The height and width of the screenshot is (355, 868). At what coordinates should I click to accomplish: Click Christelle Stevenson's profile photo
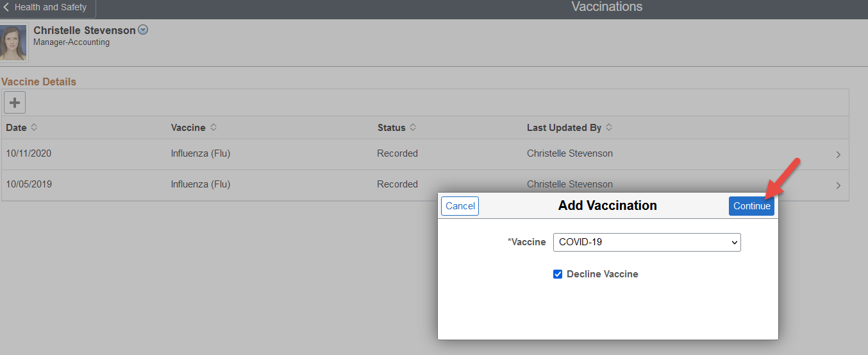[13, 42]
